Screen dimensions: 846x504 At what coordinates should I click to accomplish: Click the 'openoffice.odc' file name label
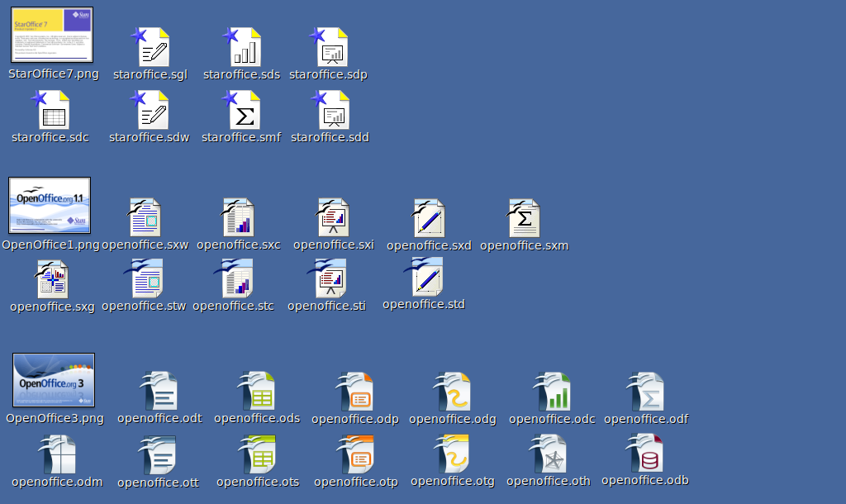(553, 419)
